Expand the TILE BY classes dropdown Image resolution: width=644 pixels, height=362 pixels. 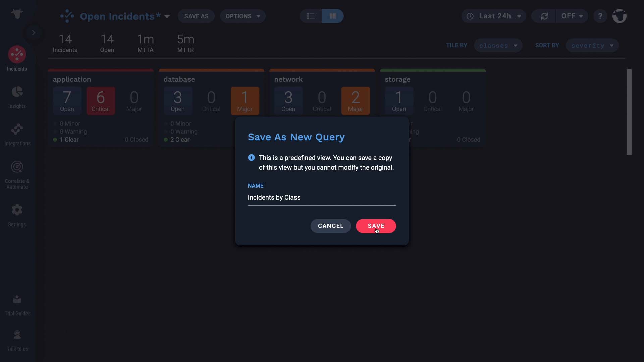(x=498, y=46)
